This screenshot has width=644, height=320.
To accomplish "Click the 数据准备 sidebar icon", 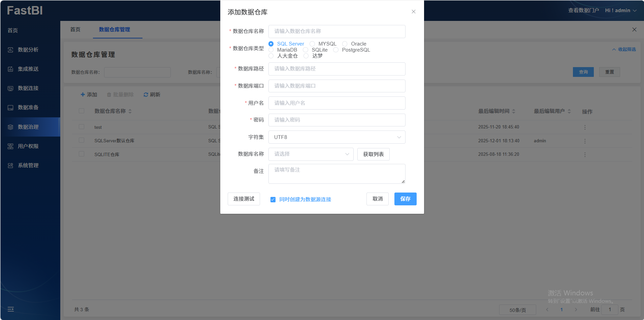I will [10, 108].
